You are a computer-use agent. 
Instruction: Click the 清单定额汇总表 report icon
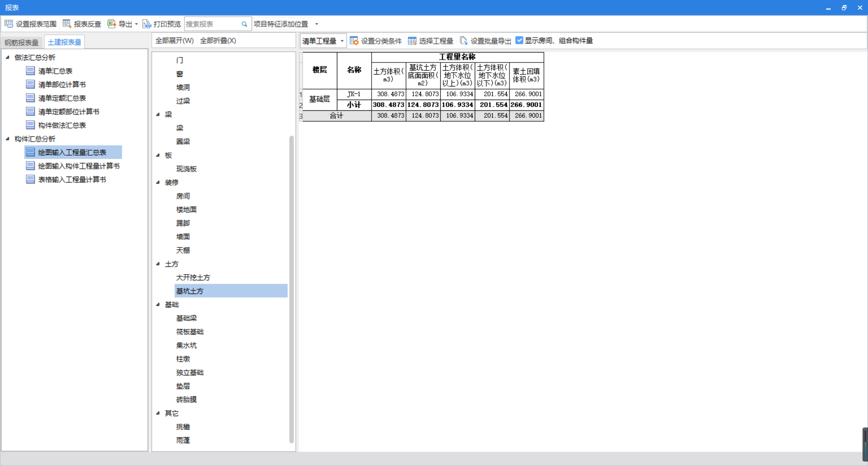[30, 98]
